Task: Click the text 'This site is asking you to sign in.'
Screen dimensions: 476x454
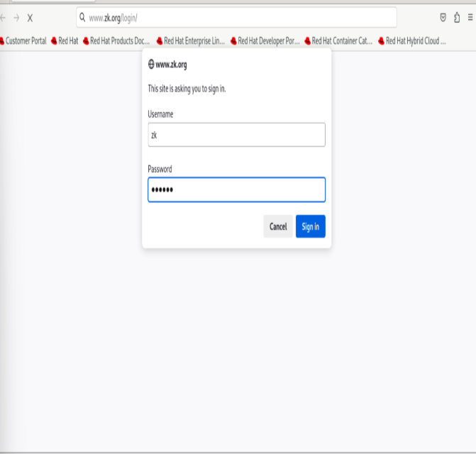Action: [x=187, y=89]
